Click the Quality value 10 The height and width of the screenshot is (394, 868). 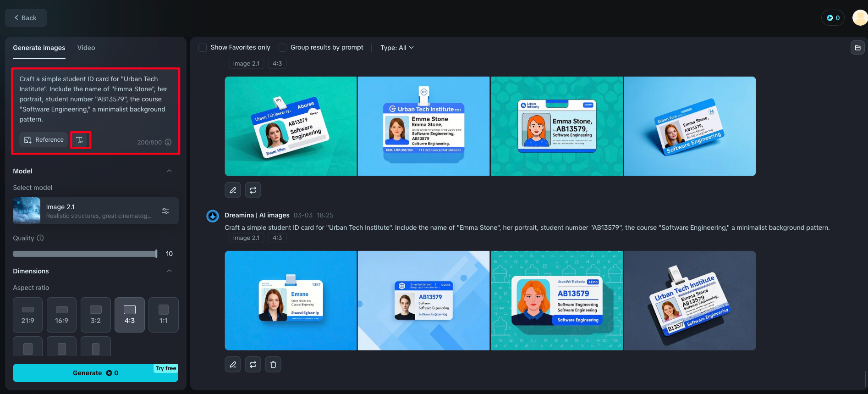click(169, 254)
